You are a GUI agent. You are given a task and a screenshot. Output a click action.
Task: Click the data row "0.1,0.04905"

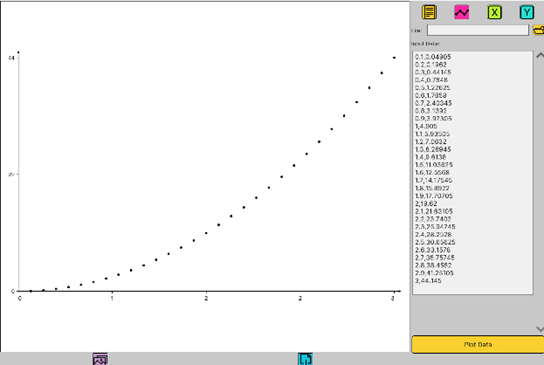(433, 57)
